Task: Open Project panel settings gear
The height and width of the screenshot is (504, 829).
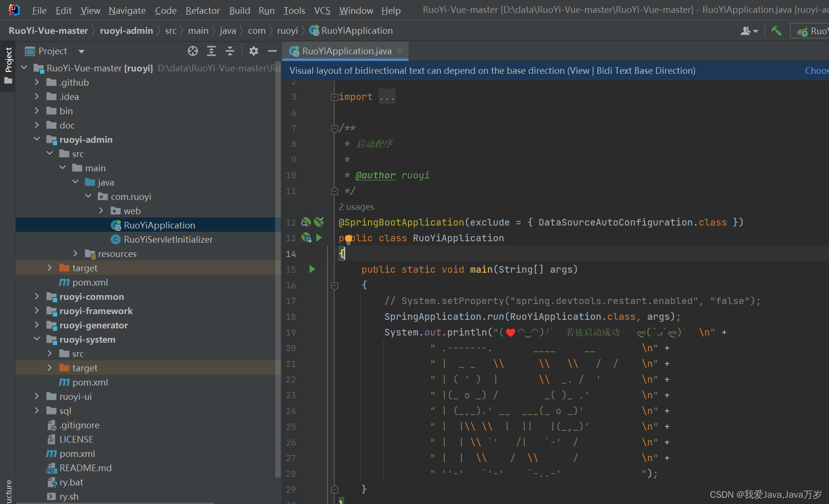Action: [x=254, y=51]
